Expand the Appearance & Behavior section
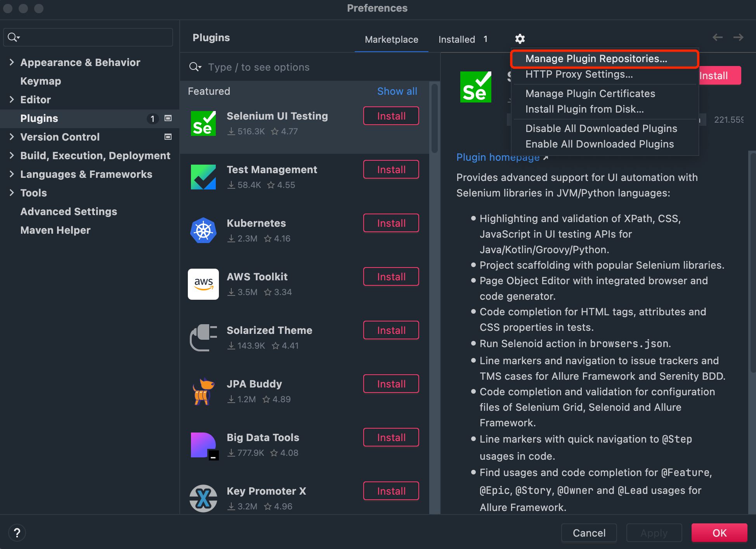 pyautogui.click(x=12, y=62)
